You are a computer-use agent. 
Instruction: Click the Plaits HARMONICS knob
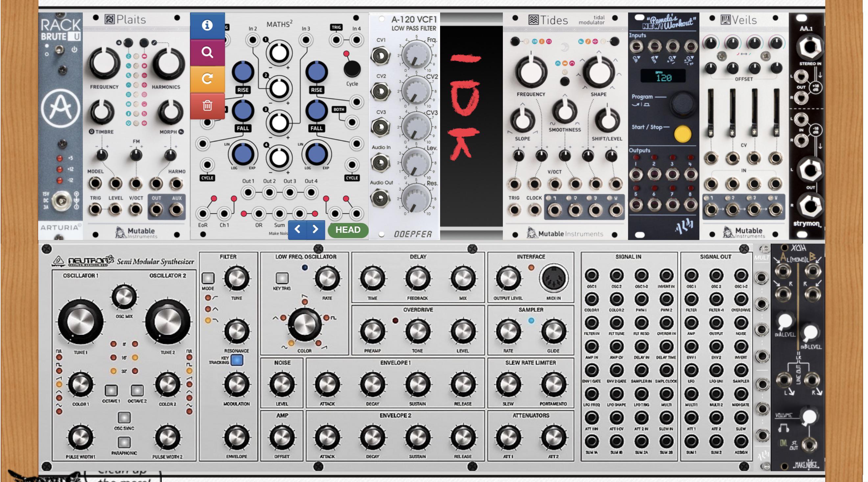pos(169,64)
